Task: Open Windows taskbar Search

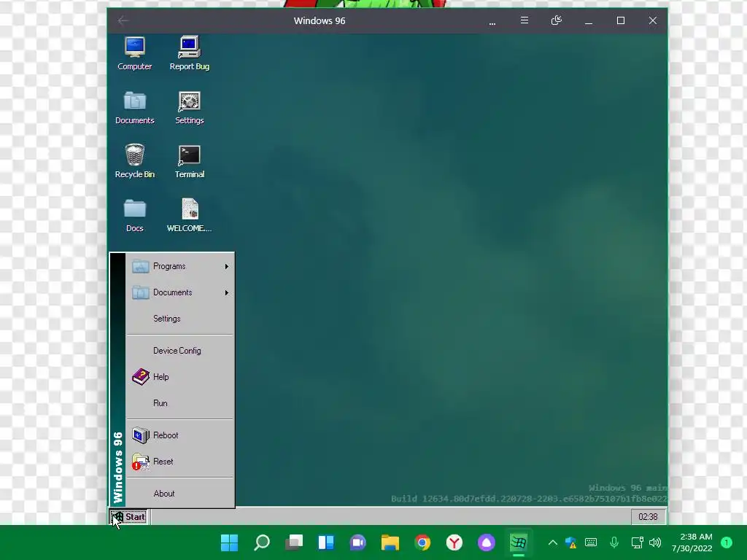Action: tap(262, 542)
